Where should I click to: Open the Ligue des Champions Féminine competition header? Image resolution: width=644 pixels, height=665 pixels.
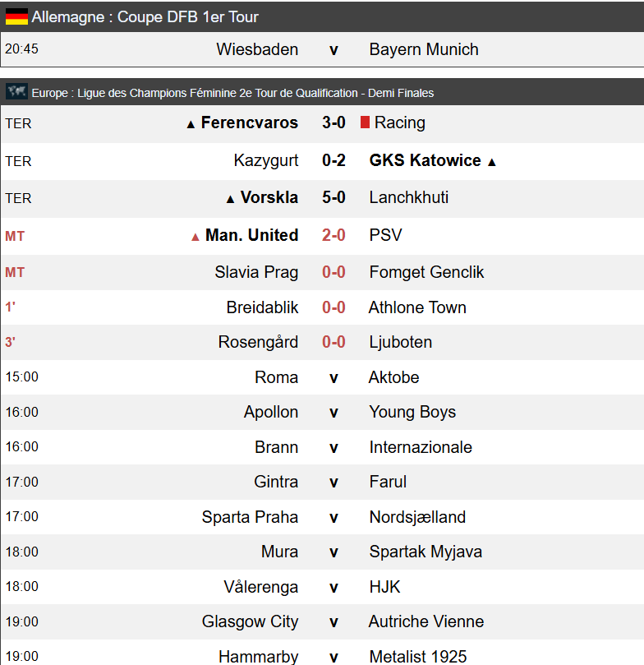pos(232,93)
